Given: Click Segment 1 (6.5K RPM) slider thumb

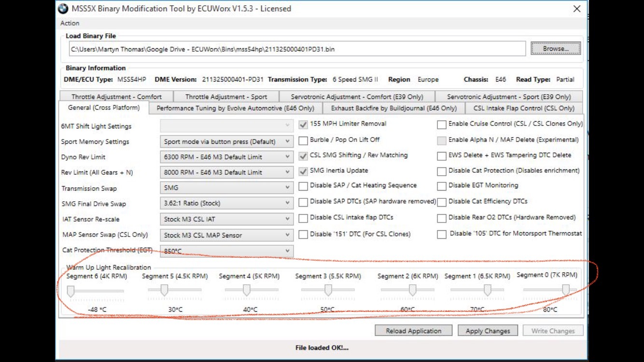Looking at the screenshot, I should click(x=488, y=290).
